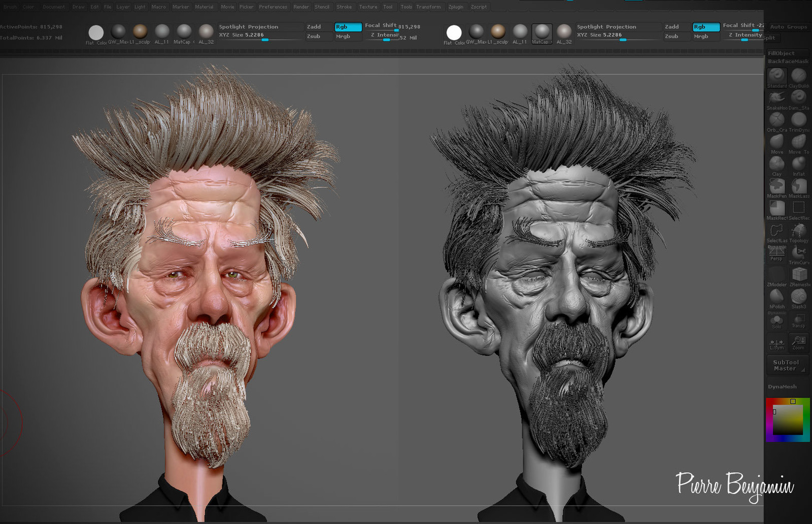Toggle Persp perspective mode
The image size is (812, 524).
[776, 254]
